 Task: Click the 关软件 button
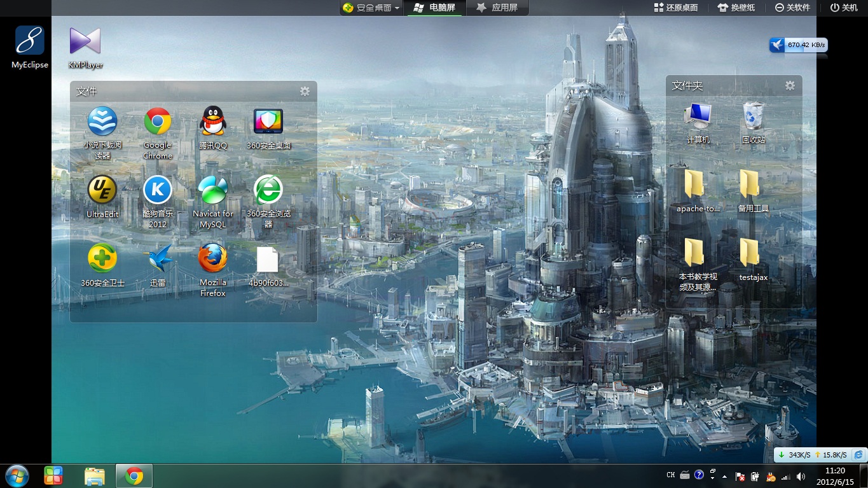coord(792,8)
